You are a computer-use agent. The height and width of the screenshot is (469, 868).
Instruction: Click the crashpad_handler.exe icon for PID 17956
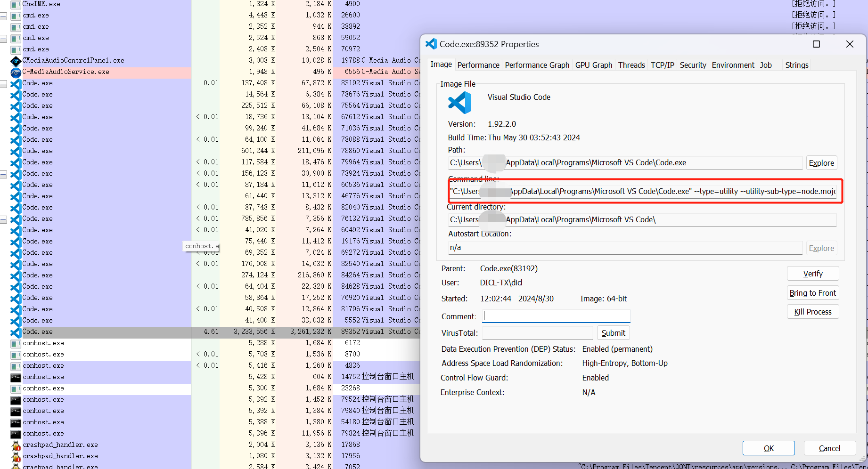coord(16,456)
